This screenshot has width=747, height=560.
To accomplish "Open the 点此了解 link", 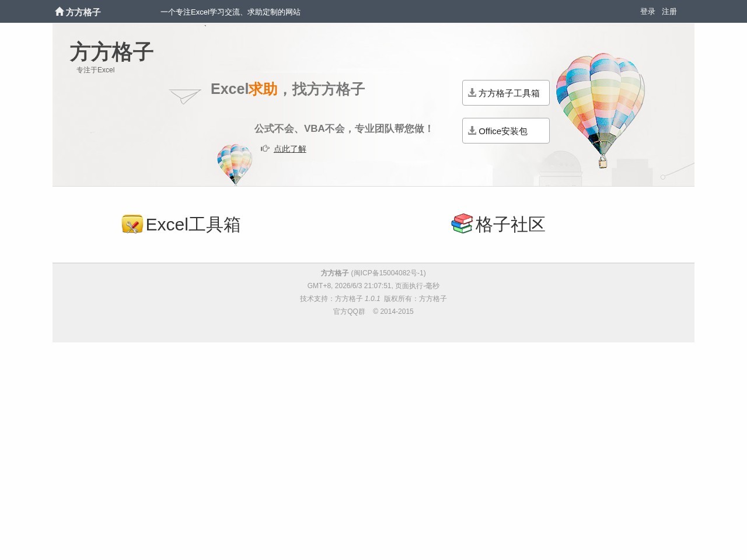I will [x=290, y=149].
